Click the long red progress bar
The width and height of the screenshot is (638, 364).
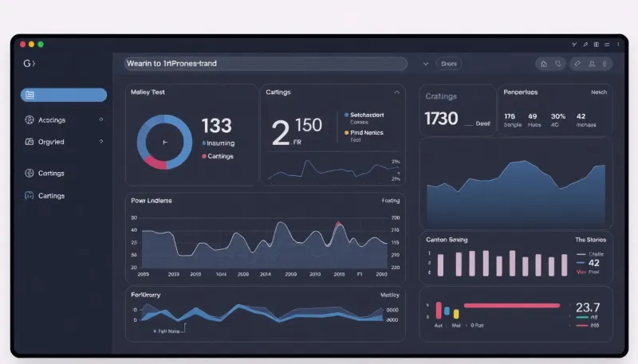512,306
